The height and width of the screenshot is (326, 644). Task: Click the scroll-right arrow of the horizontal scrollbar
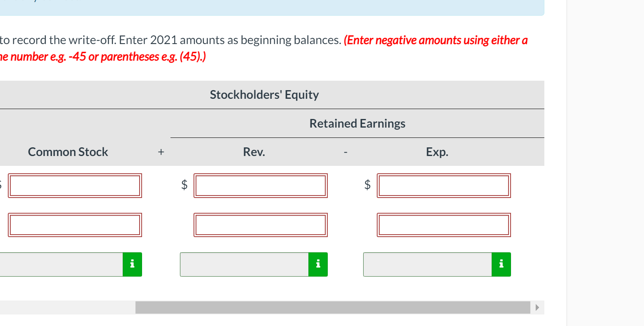[x=537, y=307]
